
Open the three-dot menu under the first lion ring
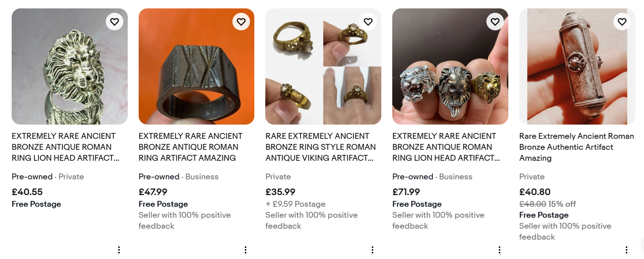click(119, 250)
